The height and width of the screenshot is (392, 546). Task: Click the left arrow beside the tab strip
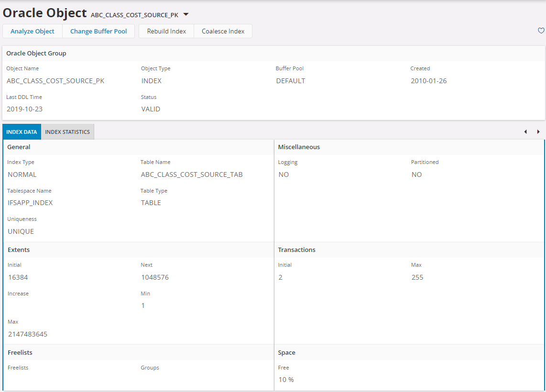click(x=525, y=131)
